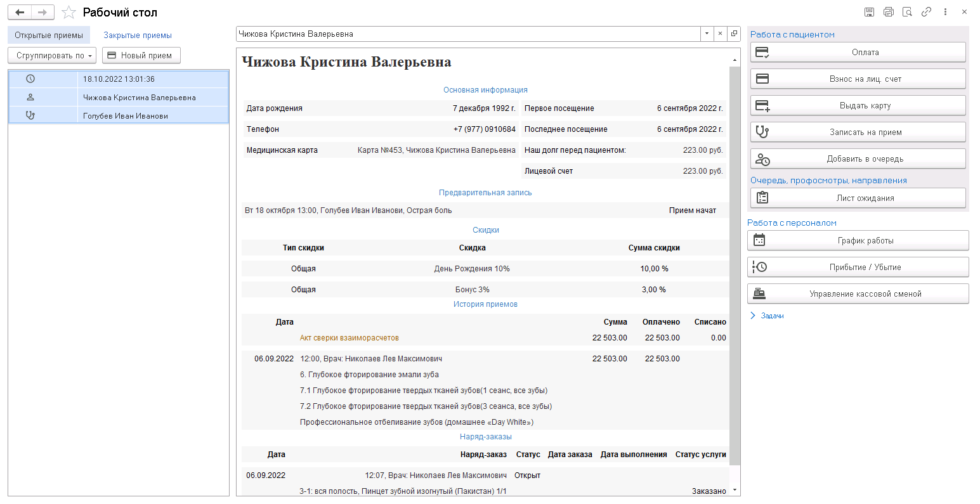
Task: Click Профессиональное отбеливание зубов service line
Action: pyautogui.click(x=417, y=422)
